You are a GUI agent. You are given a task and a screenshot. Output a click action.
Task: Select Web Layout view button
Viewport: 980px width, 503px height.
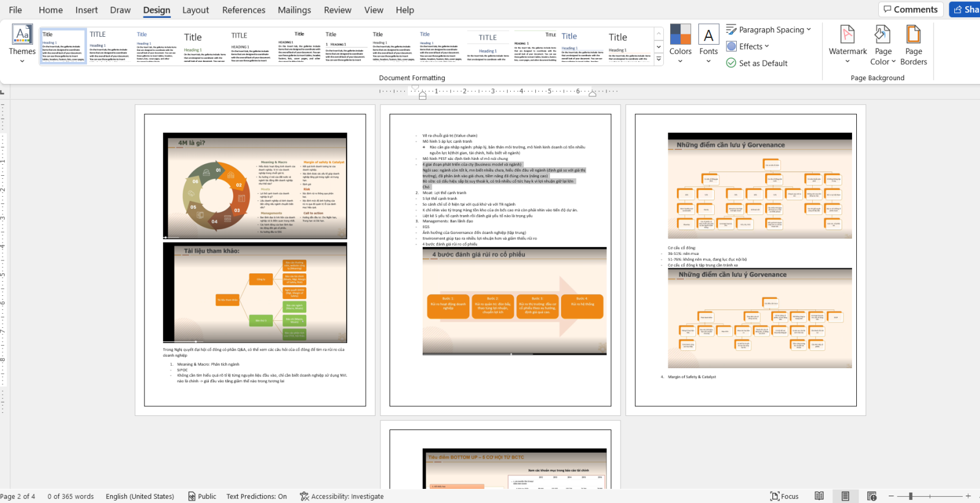tap(872, 496)
